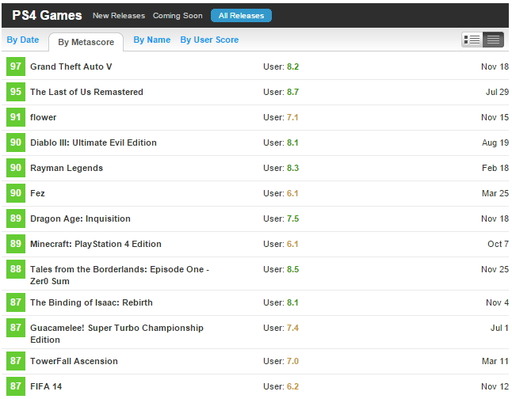Sort the list By User Score

209,40
